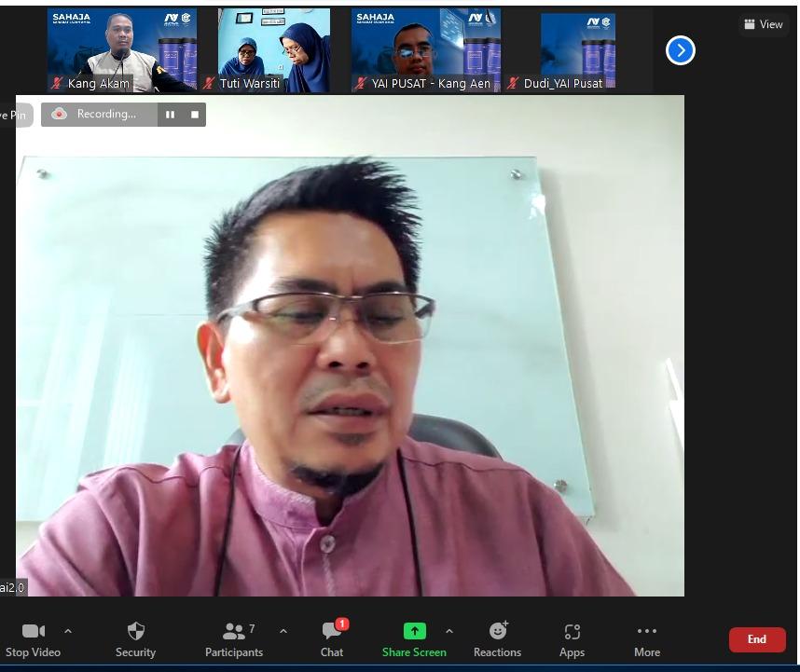Open the Participants panel
Screen dimensions: 800x672
(x=234, y=632)
